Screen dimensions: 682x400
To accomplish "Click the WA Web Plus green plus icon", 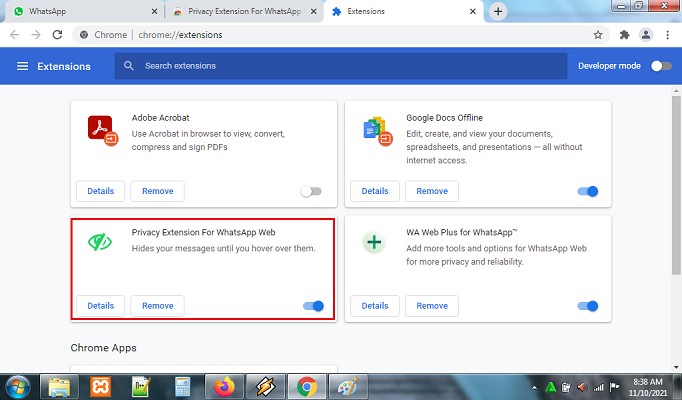I will [x=374, y=242].
